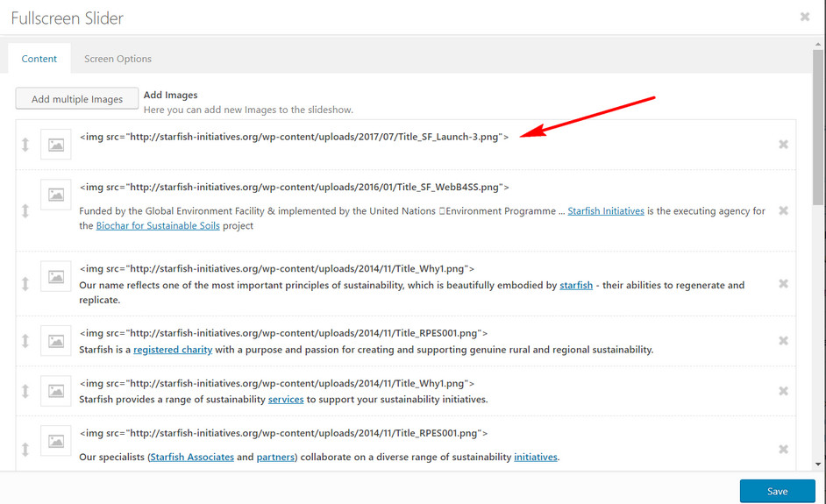
Task: Save the slider settings
Action: [x=777, y=491]
